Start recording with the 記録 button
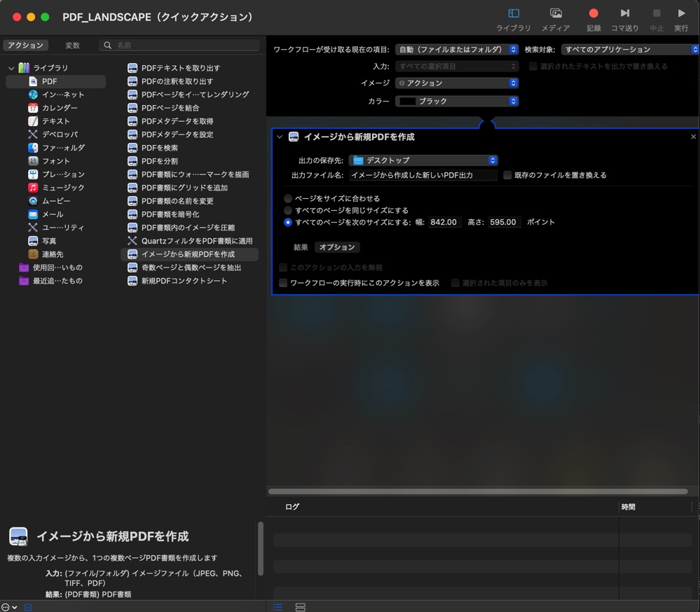 pos(593,14)
